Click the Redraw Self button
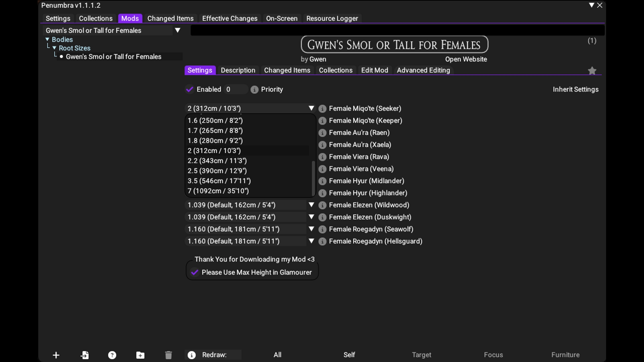This screenshot has height=362, width=644. tap(349, 355)
